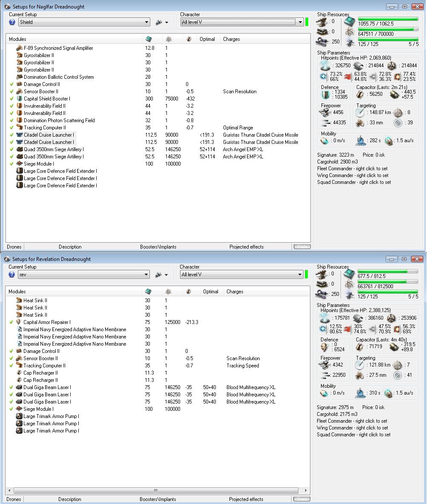Click Naglfar align time icon
Viewport: 427px width, 504px height.
click(x=361, y=141)
